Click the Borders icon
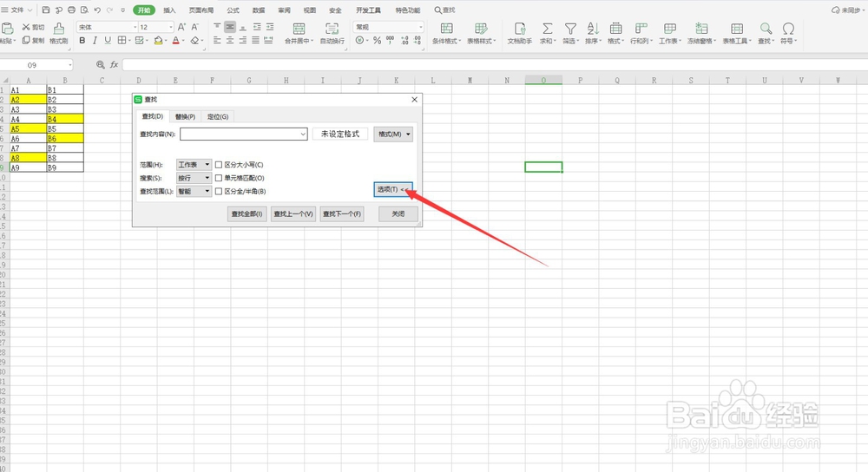Image resolution: width=868 pixels, height=472 pixels. 122,40
